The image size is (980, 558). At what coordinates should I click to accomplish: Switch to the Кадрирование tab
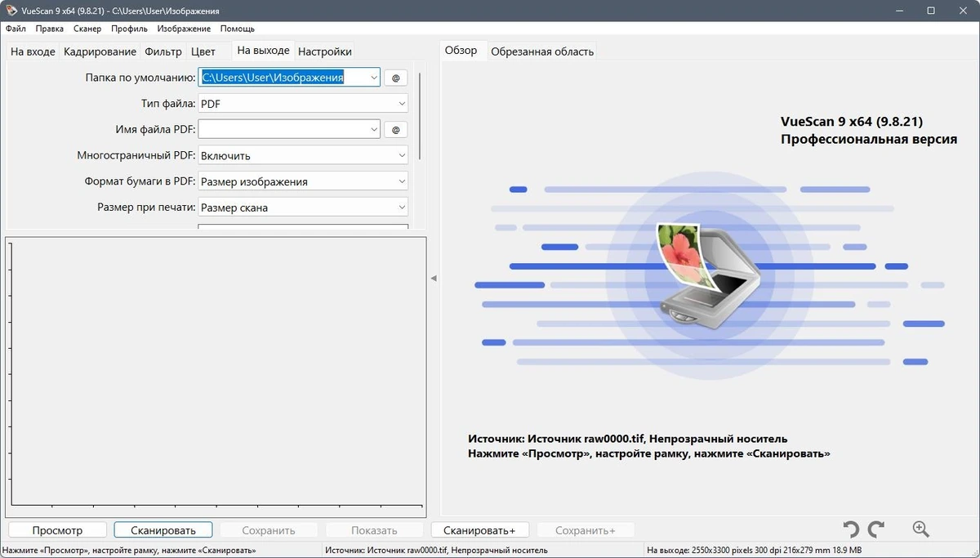pos(100,51)
